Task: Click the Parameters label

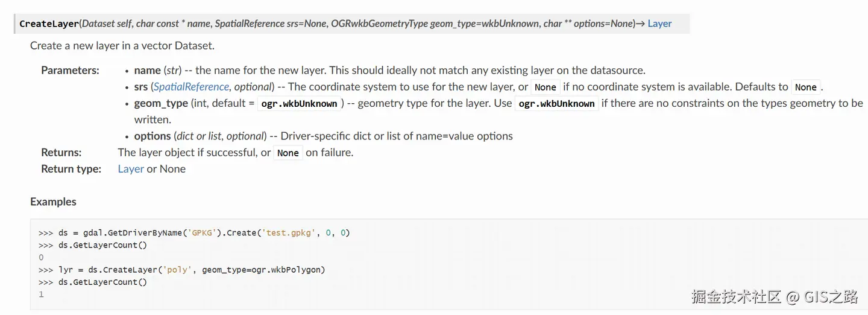Action: point(70,70)
